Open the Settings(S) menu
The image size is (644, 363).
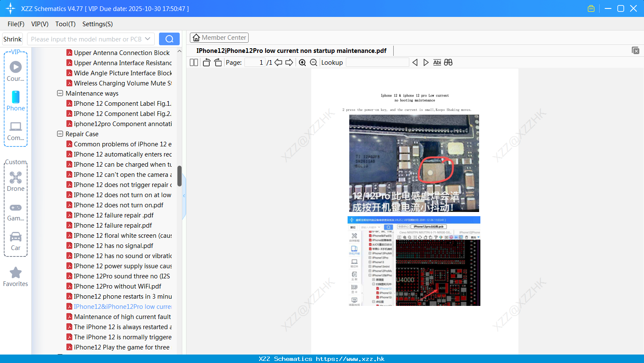point(98,24)
